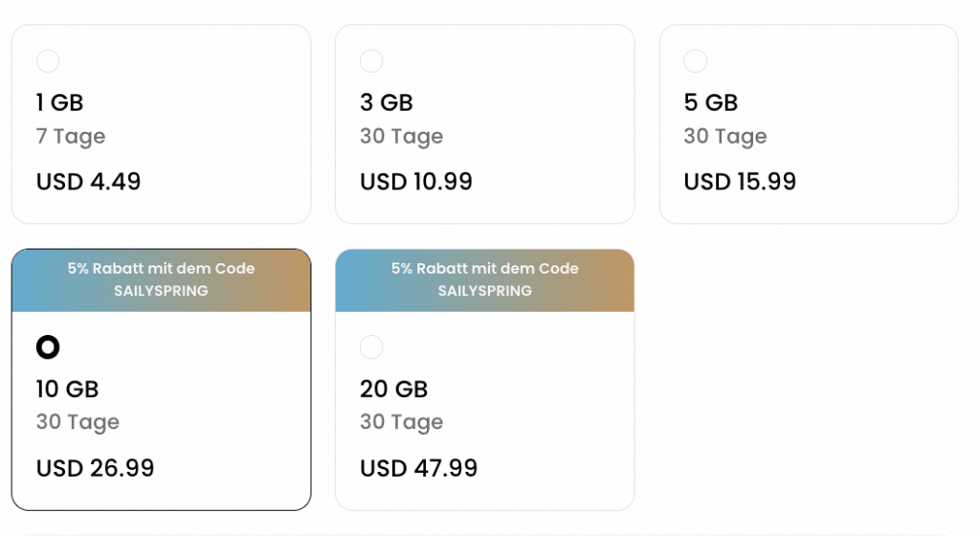Screen dimensions: 980x536
Task: Choose the 20 GB plan radio button
Action: tap(371, 346)
